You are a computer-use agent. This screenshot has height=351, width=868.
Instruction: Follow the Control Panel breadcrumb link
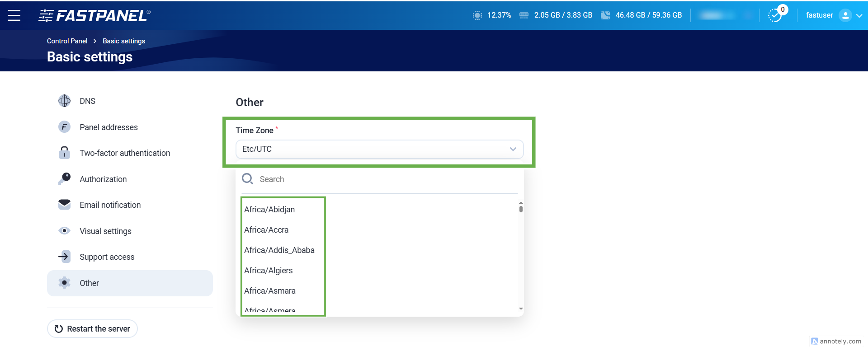coord(67,41)
